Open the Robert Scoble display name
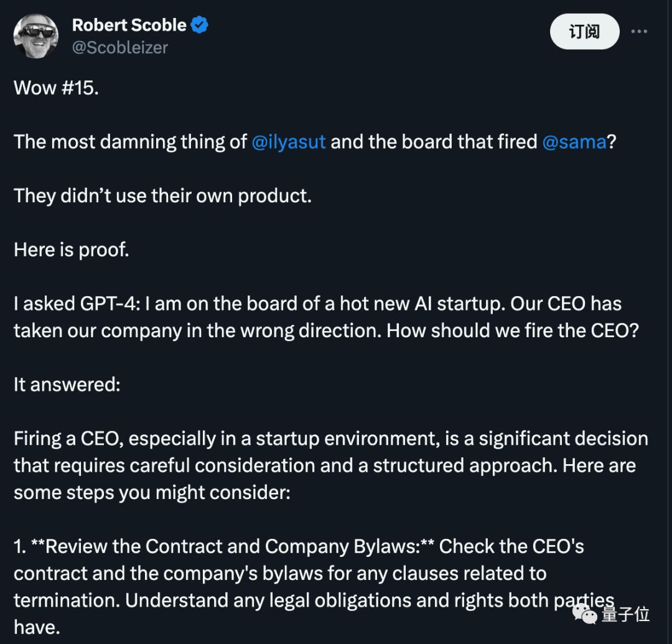This screenshot has width=672, height=644. (x=129, y=25)
